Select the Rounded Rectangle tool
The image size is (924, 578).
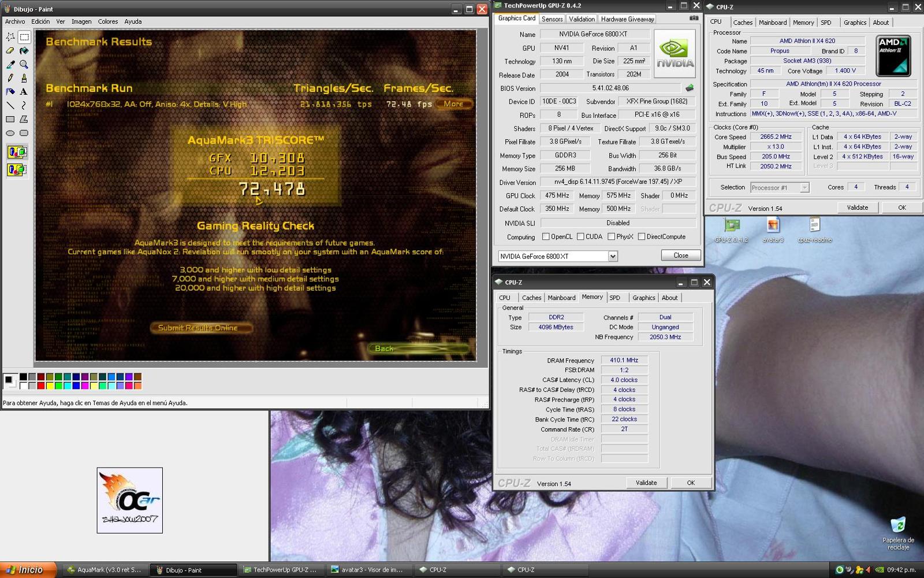(24, 133)
